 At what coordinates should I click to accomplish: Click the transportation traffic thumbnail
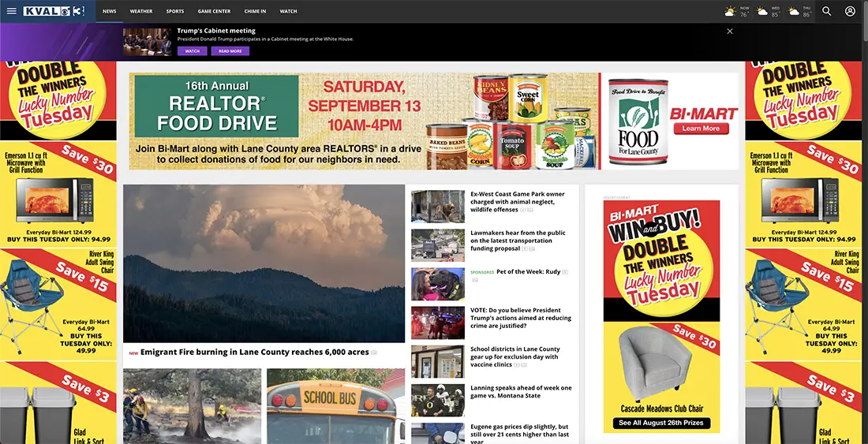(x=438, y=245)
